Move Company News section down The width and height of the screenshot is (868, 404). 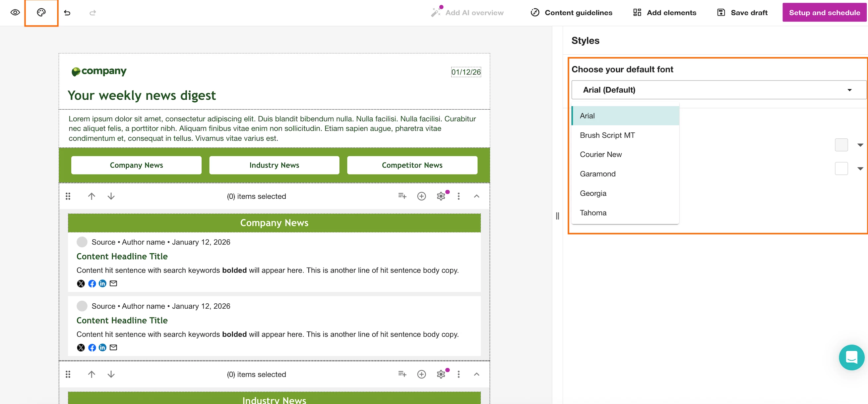coord(111,196)
